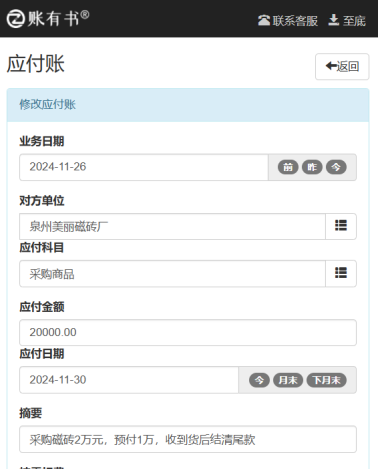Click the 对方单位 field showing 泉州美丽磁砖厂
378x469 pixels.
(x=172, y=226)
